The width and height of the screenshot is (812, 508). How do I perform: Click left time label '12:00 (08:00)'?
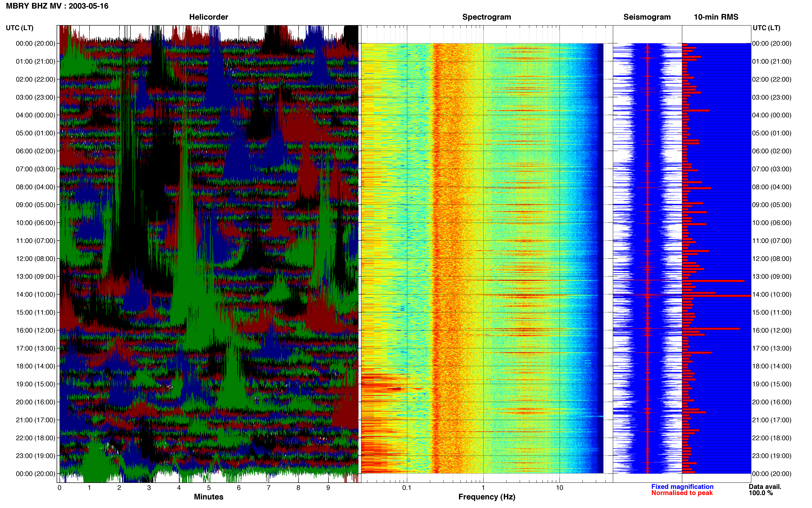(36, 259)
